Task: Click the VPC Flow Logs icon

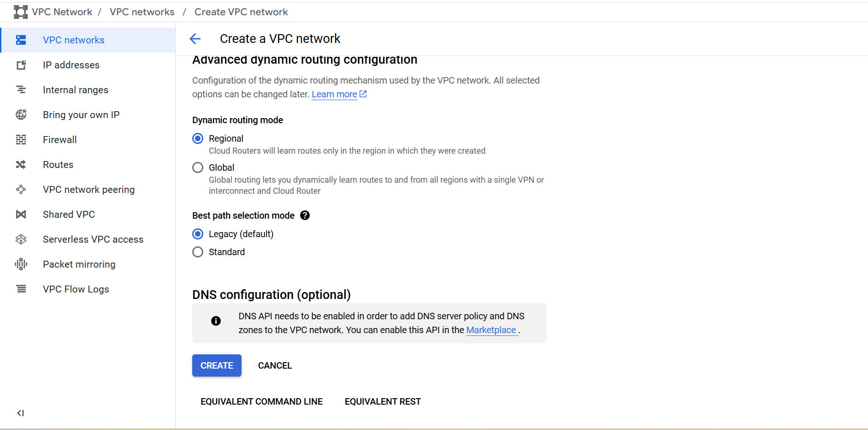Action: click(21, 289)
